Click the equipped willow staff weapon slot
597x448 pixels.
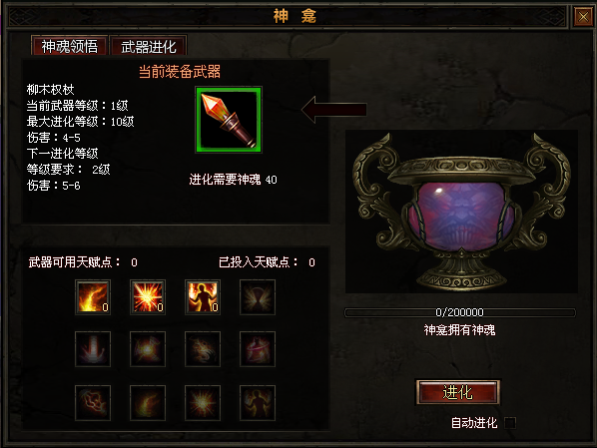tap(229, 120)
